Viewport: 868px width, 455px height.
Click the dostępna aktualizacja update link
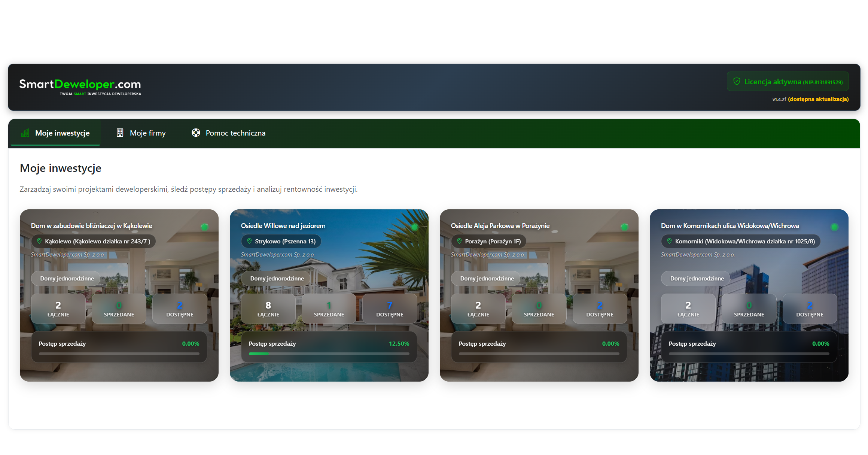[x=818, y=99]
